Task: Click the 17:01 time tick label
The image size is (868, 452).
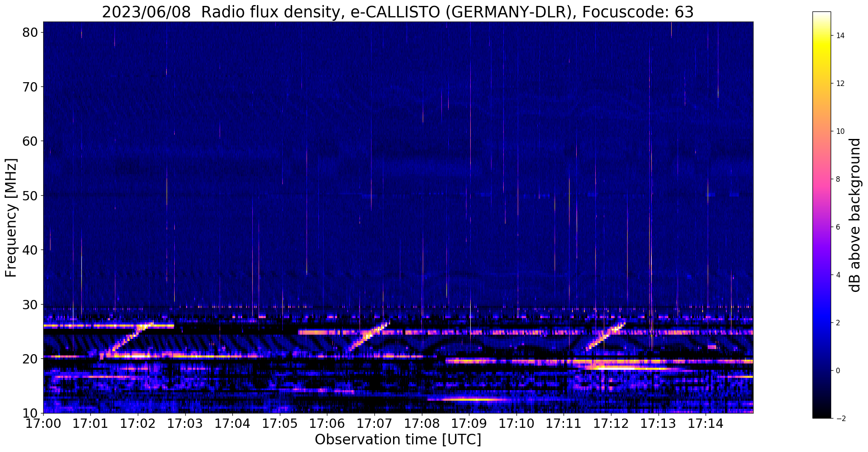Action: click(90, 424)
